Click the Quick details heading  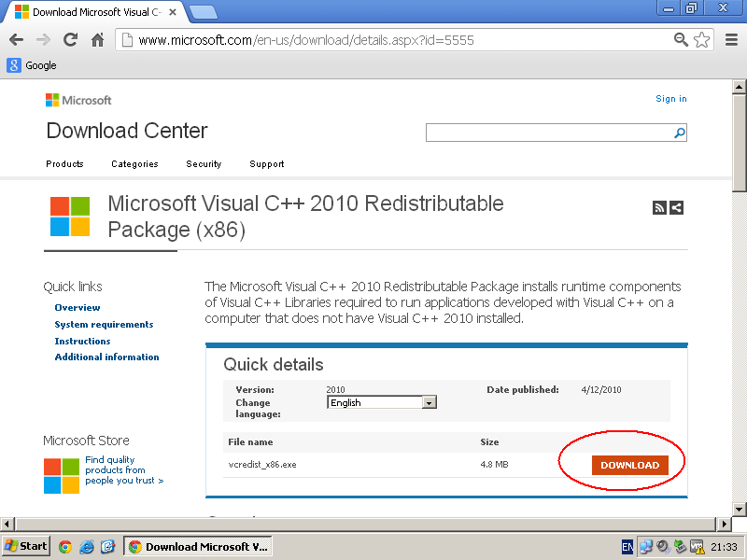click(274, 365)
